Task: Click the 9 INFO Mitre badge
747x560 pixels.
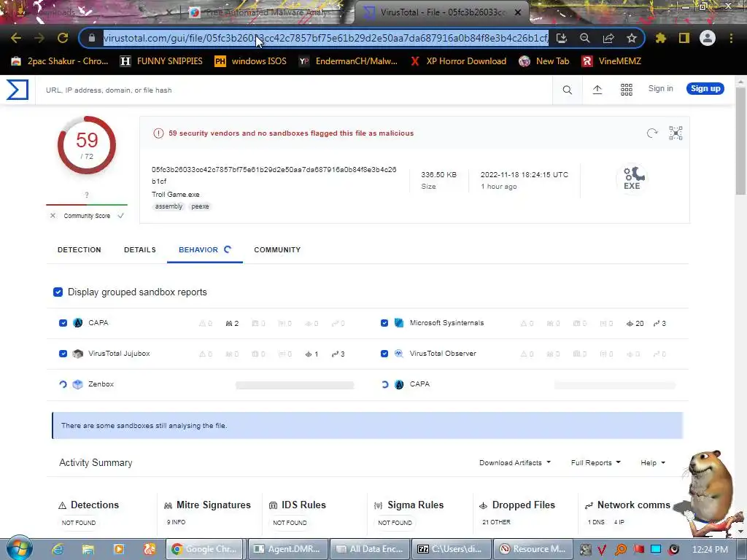Action: tap(176, 522)
